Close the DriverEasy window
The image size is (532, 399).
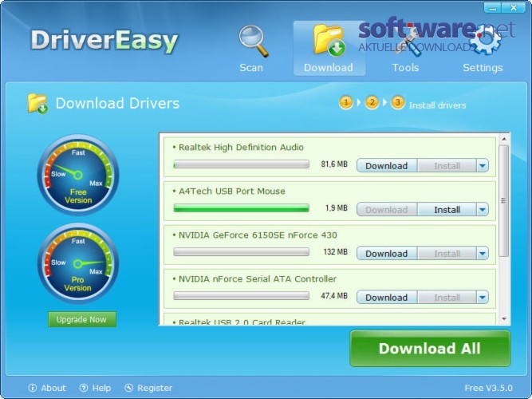(x=514, y=8)
